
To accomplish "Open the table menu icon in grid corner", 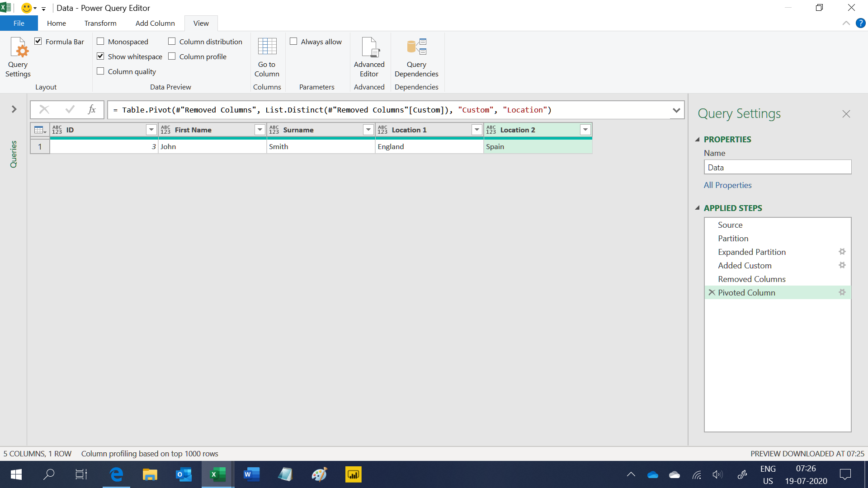I will pos(40,130).
